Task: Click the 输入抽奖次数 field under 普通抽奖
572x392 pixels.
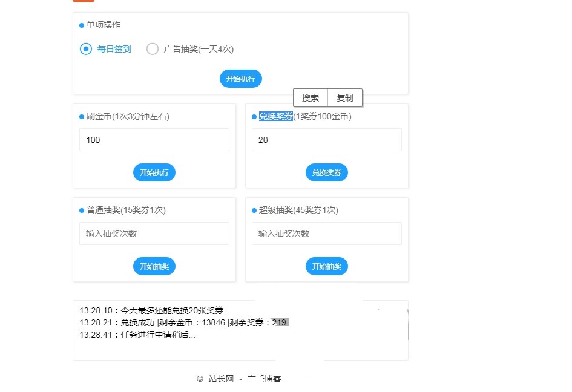Action: tap(154, 234)
